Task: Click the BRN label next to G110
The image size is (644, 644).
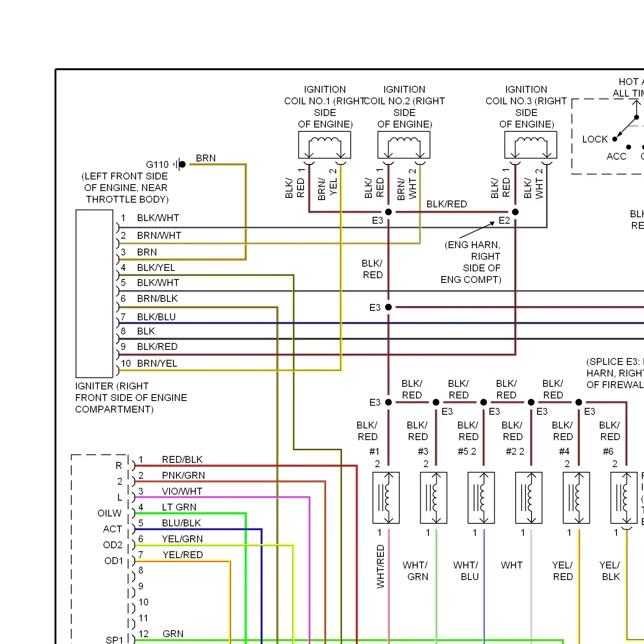Action: tap(206, 158)
